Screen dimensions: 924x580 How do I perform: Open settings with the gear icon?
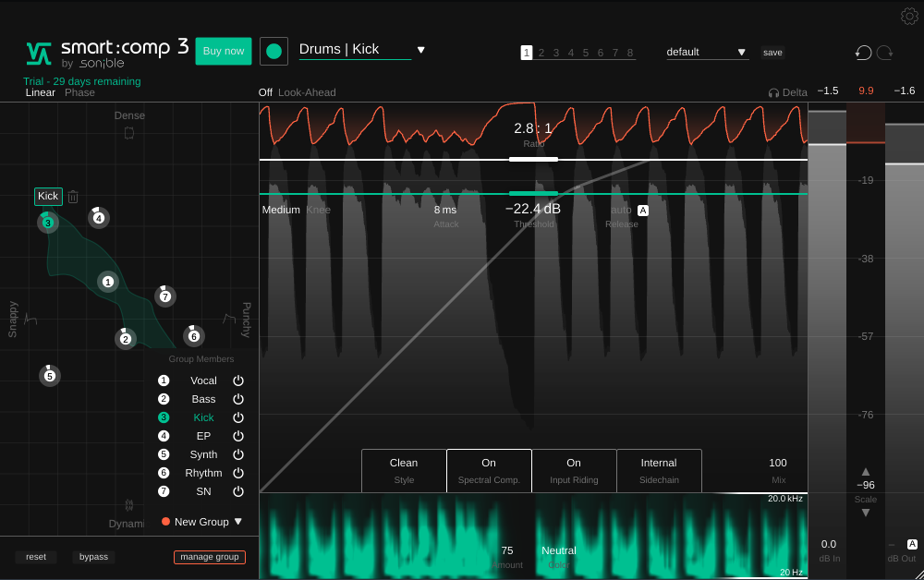point(909,16)
